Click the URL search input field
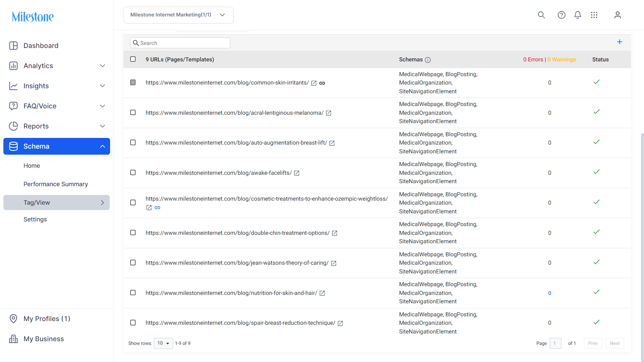This screenshot has width=644, height=362. click(x=180, y=43)
